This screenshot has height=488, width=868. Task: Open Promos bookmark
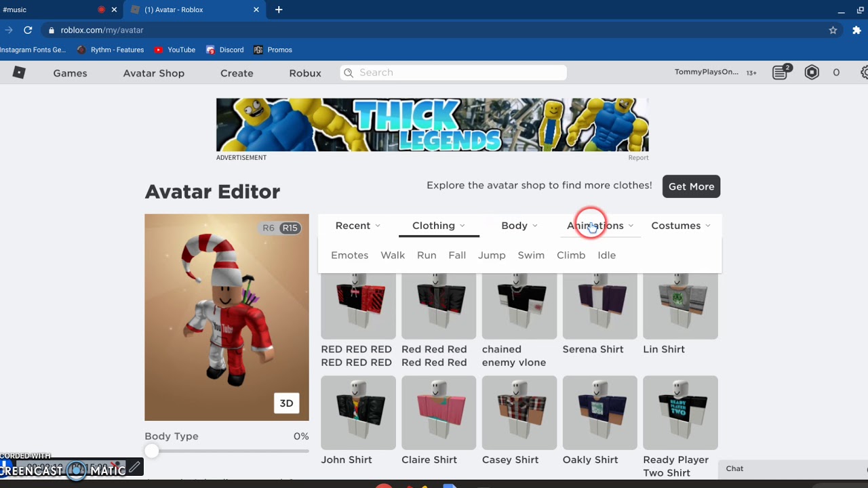click(x=273, y=49)
